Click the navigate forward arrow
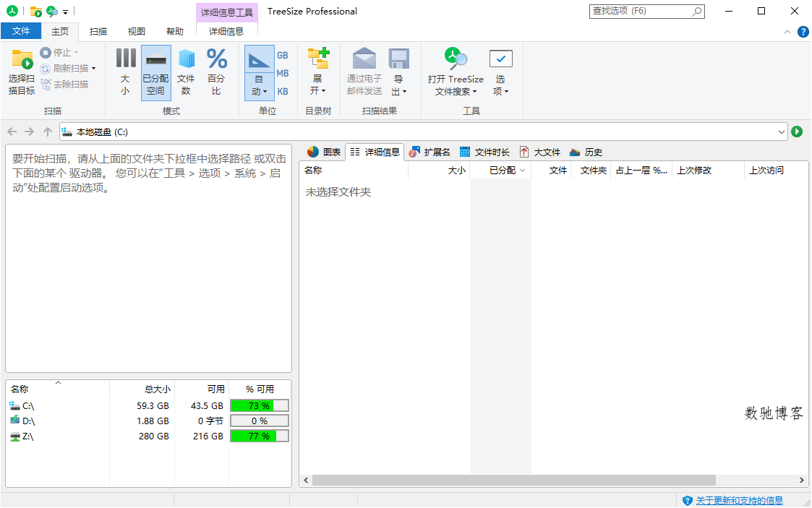812x508 pixels. 30,132
